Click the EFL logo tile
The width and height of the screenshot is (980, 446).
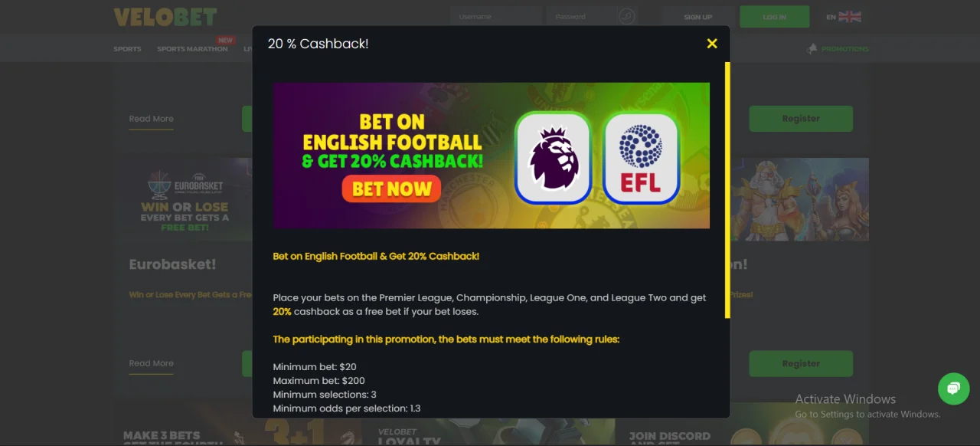642,159
